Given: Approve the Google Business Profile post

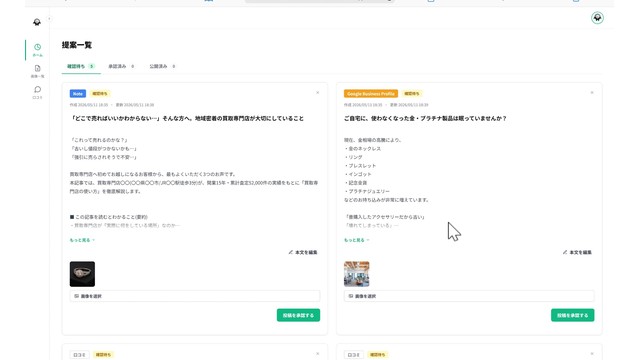Looking at the screenshot, I should (573, 315).
